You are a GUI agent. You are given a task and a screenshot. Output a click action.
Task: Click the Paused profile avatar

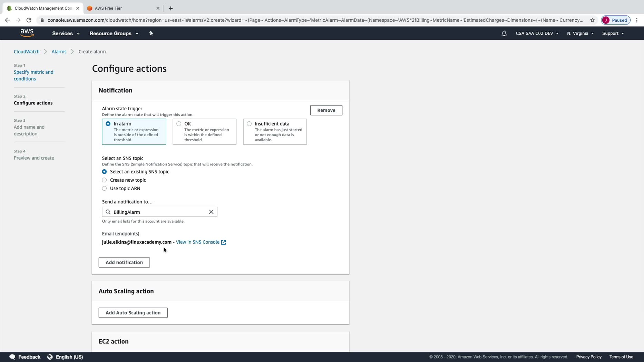tap(616, 20)
